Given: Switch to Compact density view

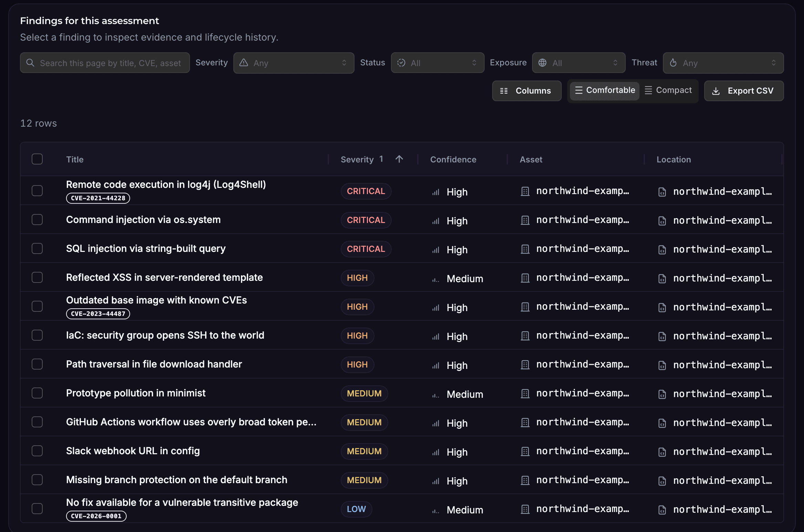Looking at the screenshot, I should point(668,91).
